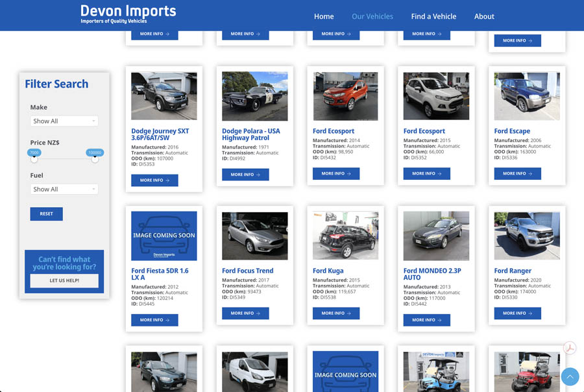Click the blue Ford Escape photo
Screen dimensions: 584x392
pos(527,96)
